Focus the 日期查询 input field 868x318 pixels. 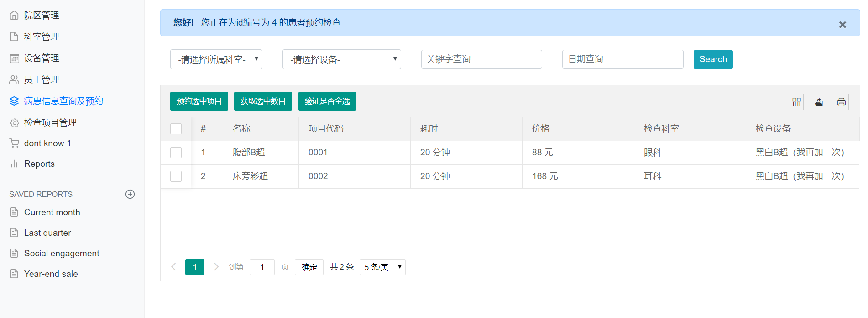click(622, 59)
